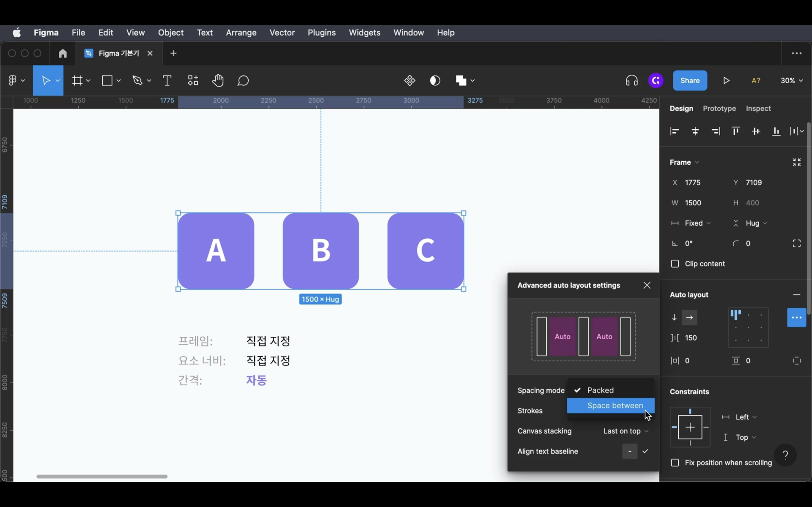Toggle the Mask contrast icon

(435, 81)
